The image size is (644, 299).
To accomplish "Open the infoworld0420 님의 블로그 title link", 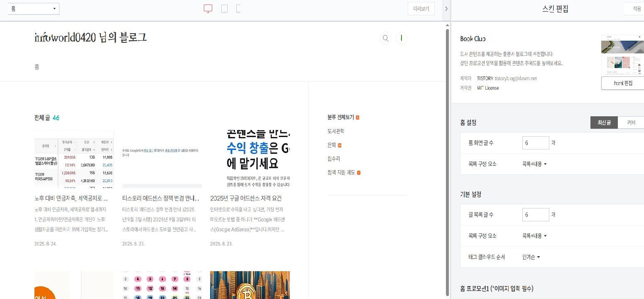I will pos(91,38).
